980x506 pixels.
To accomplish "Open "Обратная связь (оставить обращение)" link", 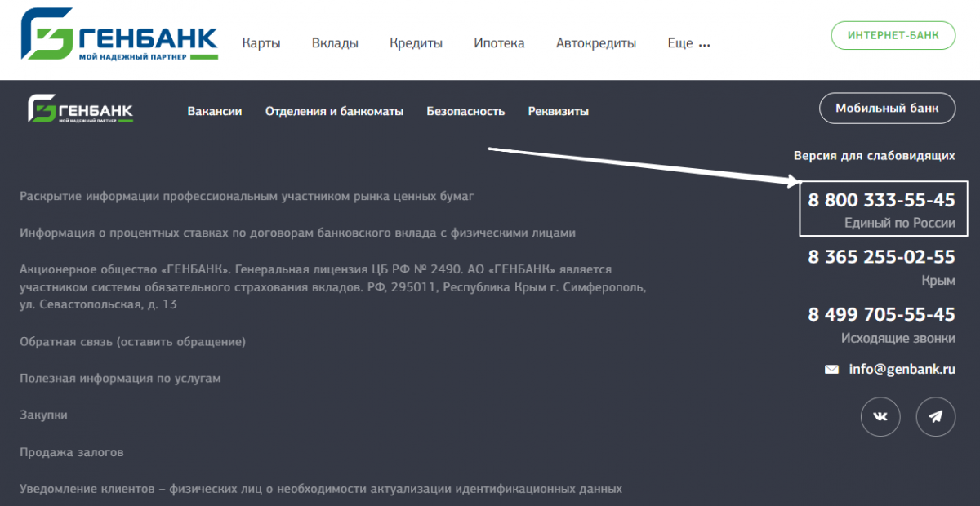I will [132, 341].
